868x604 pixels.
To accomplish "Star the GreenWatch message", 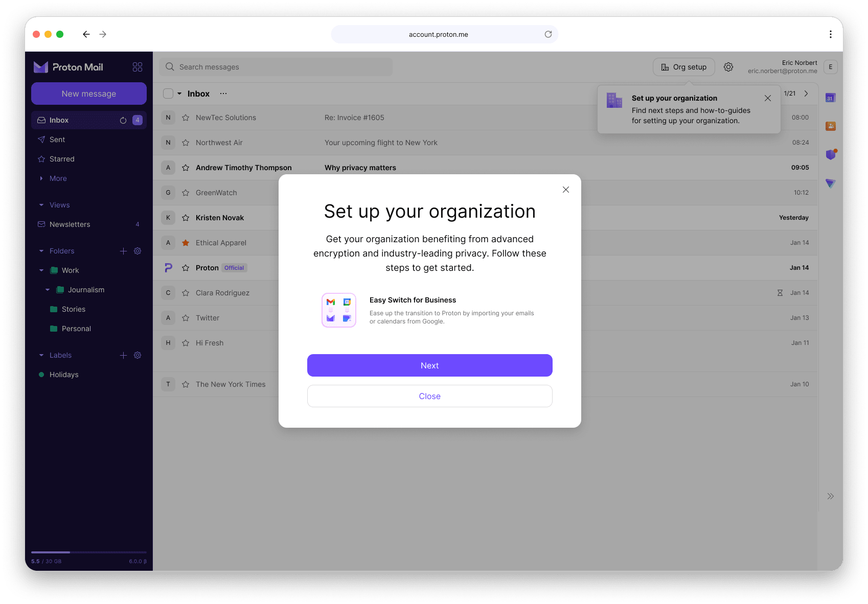I will [x=186, y=193].
